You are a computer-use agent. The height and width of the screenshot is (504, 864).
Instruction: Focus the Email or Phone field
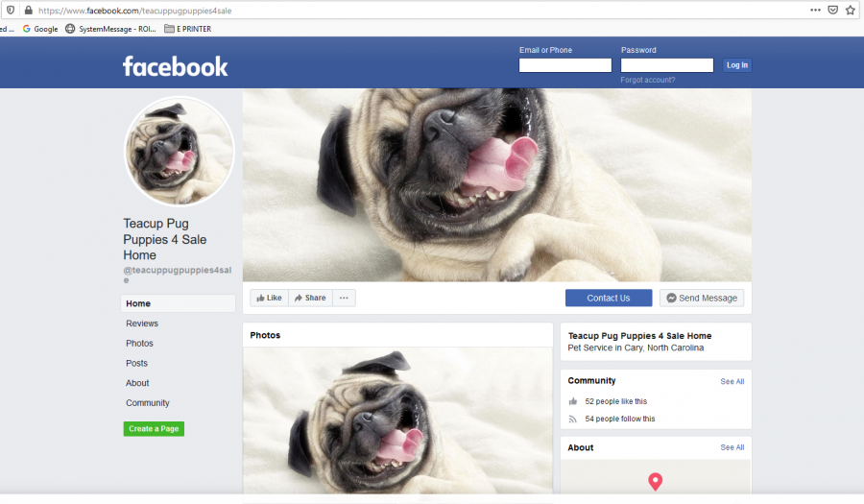pos(565,65)
